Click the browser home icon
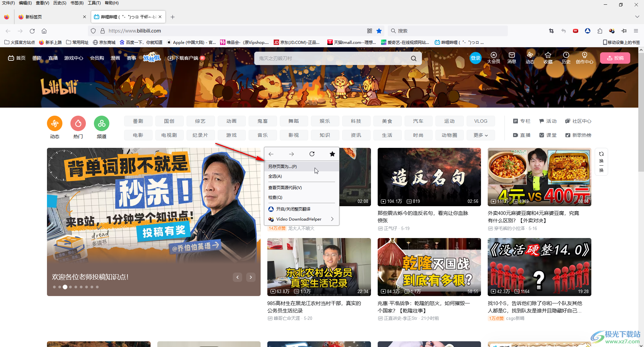 44,31
